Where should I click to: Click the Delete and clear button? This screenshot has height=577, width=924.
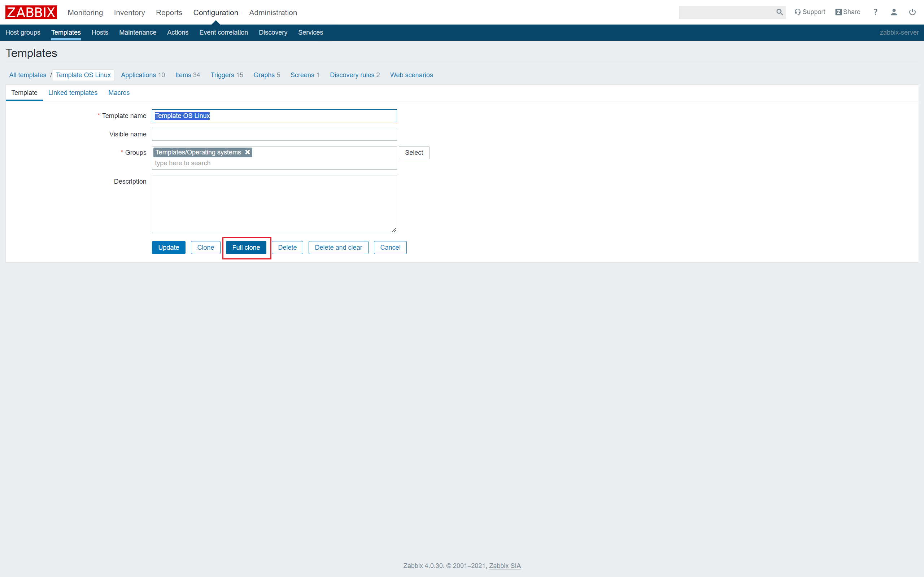[x=339, y=248]
